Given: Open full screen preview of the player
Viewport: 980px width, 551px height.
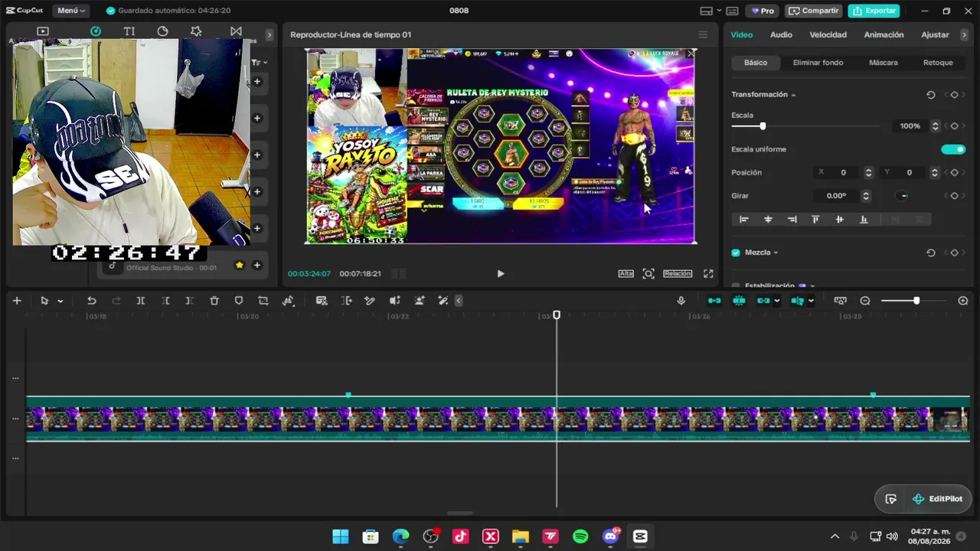Looking at the screenshot, I should pyautogui.click(x=708, y=273).
